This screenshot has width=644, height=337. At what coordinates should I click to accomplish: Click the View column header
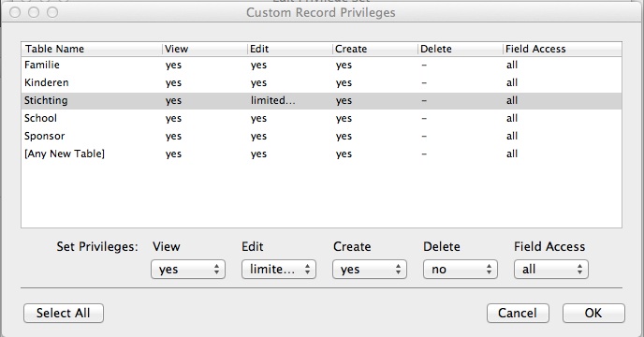(205, 49)
